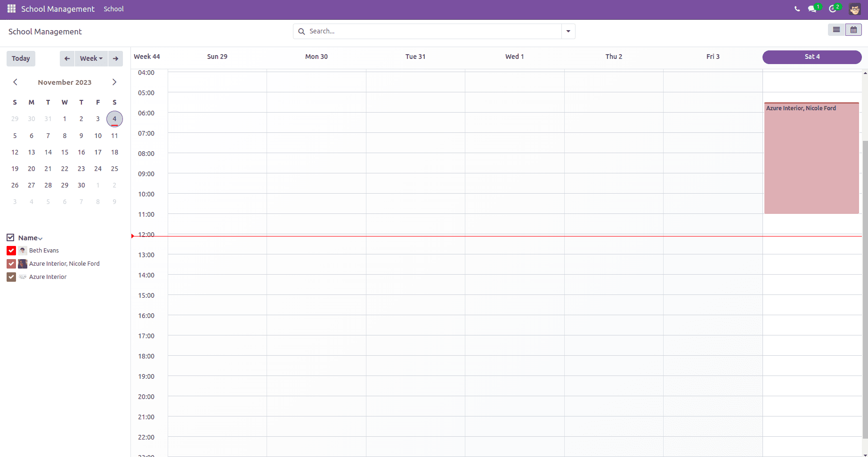Open search options dropdown arrow
868x457 pixels.
568,32
